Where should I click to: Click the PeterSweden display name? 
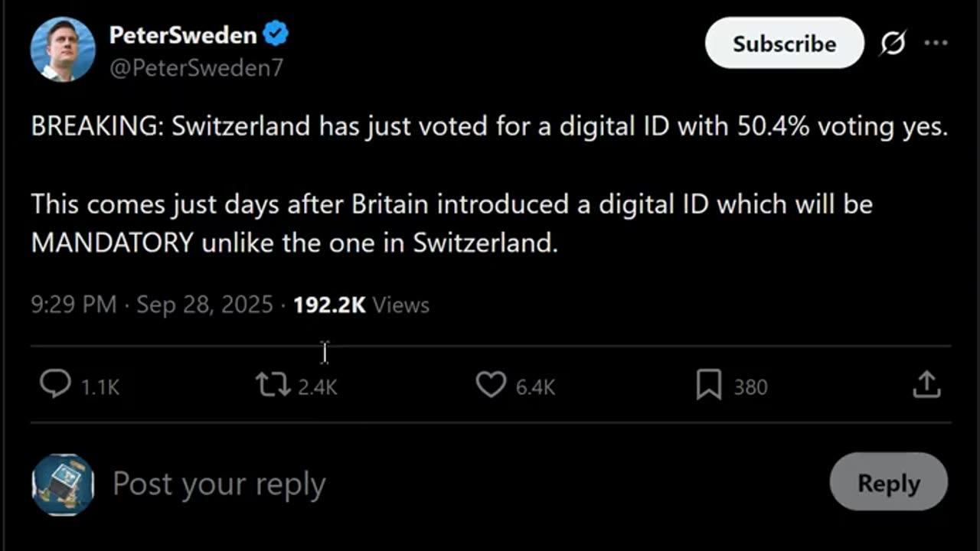click(183, 35)
